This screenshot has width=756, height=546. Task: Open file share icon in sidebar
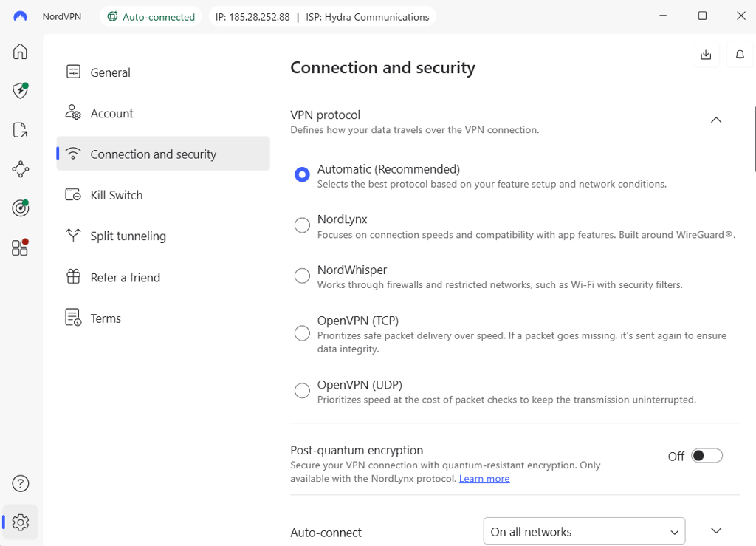tap(20, 130)
